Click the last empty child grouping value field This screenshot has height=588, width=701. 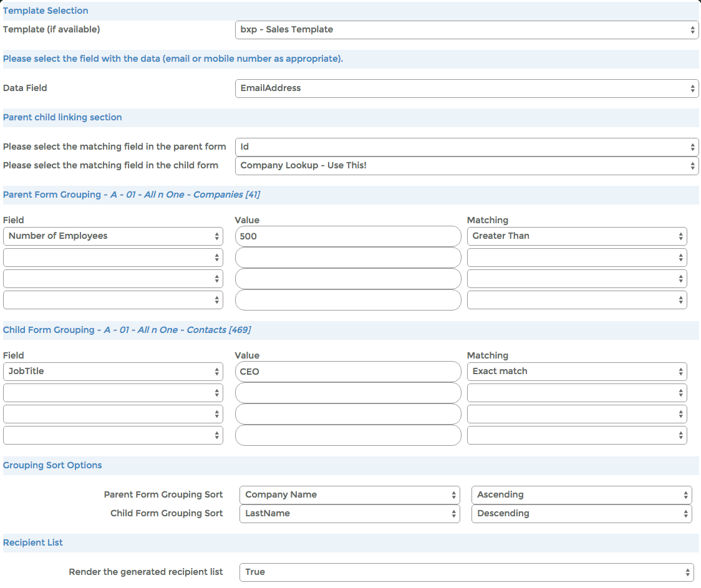coord(348,435)
